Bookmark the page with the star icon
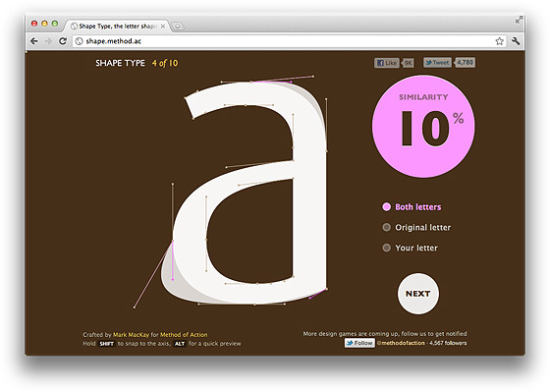 500,41
